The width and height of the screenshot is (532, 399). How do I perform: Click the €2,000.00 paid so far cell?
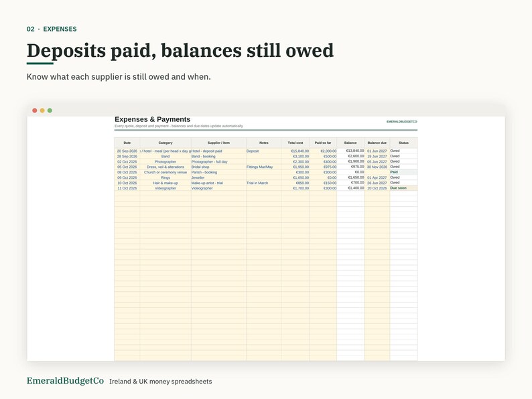323,151
